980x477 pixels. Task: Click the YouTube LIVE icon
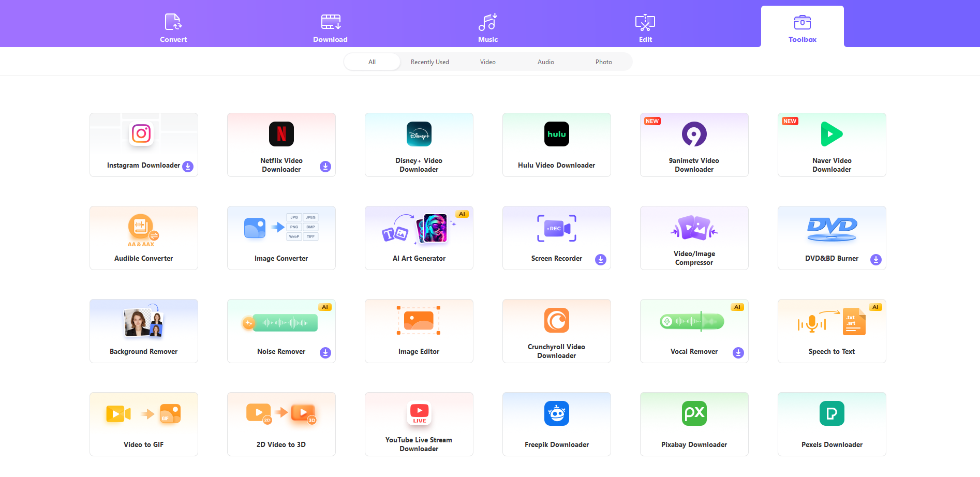[x=419, y=413]
